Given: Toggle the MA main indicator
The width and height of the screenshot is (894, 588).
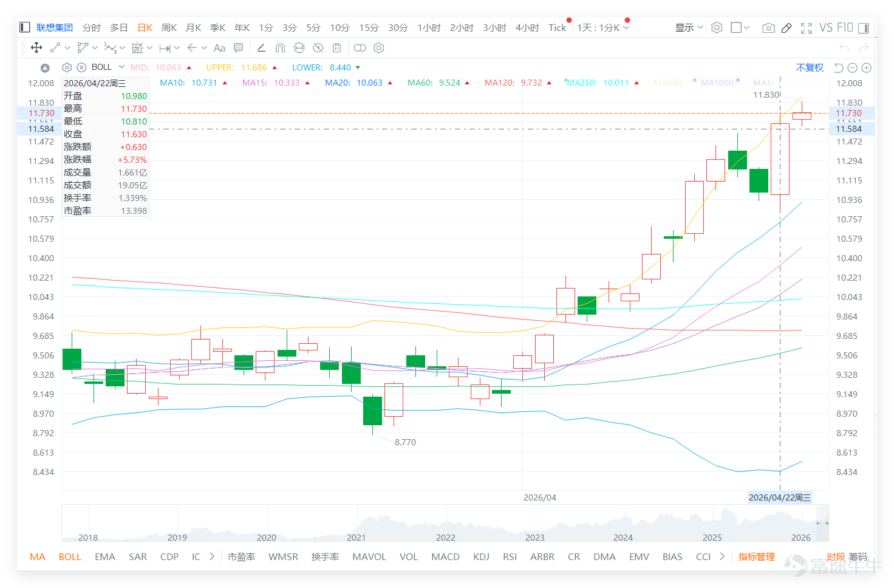Looking at the screenshot, I should click(x=38, y=556).
